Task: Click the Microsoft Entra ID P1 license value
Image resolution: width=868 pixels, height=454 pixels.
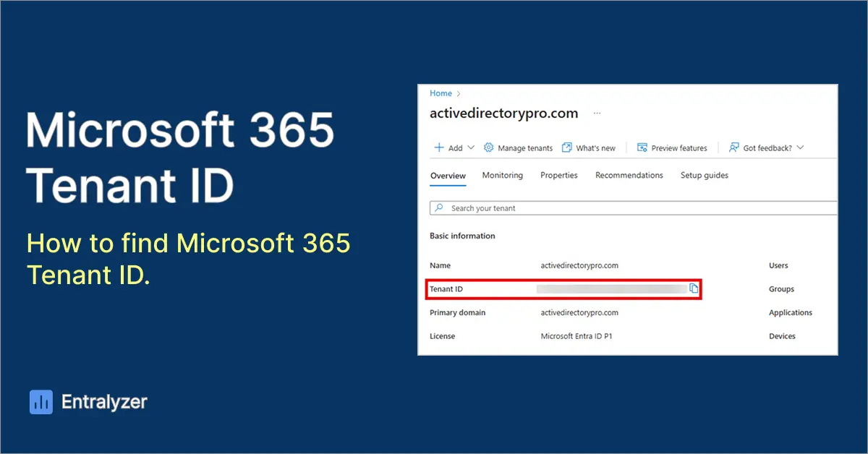Action: (576, 336)
